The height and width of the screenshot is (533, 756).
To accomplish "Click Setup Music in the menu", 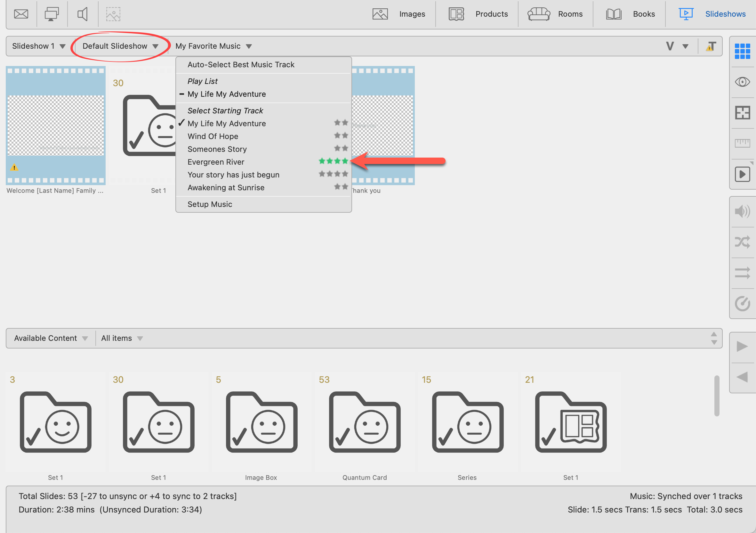I will (x=210, y=204).
